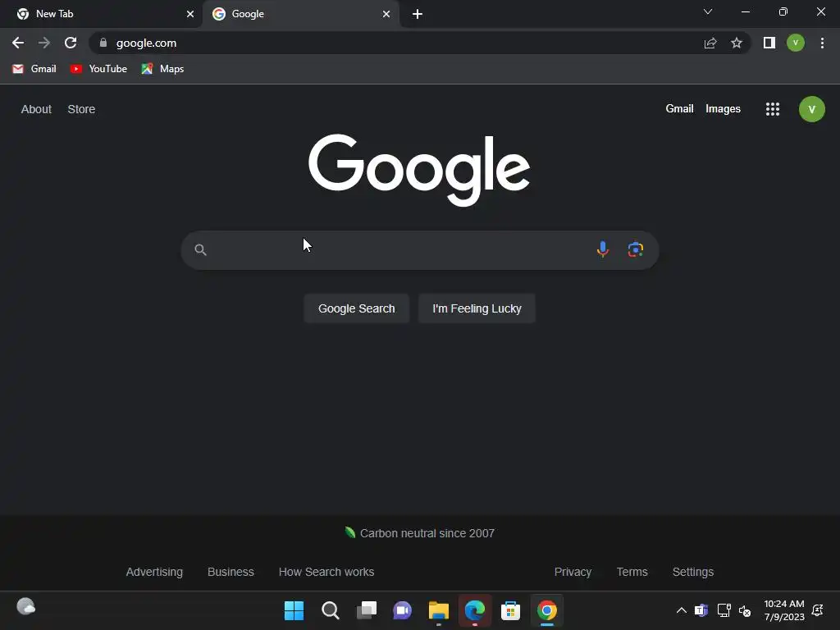
Task: Open the Chrome three-dot menu
Action: [822, 43]
